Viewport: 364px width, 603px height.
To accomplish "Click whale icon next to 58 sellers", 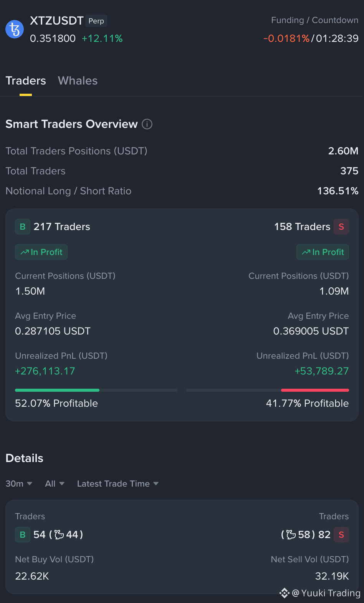I will [x=291, y=535].
